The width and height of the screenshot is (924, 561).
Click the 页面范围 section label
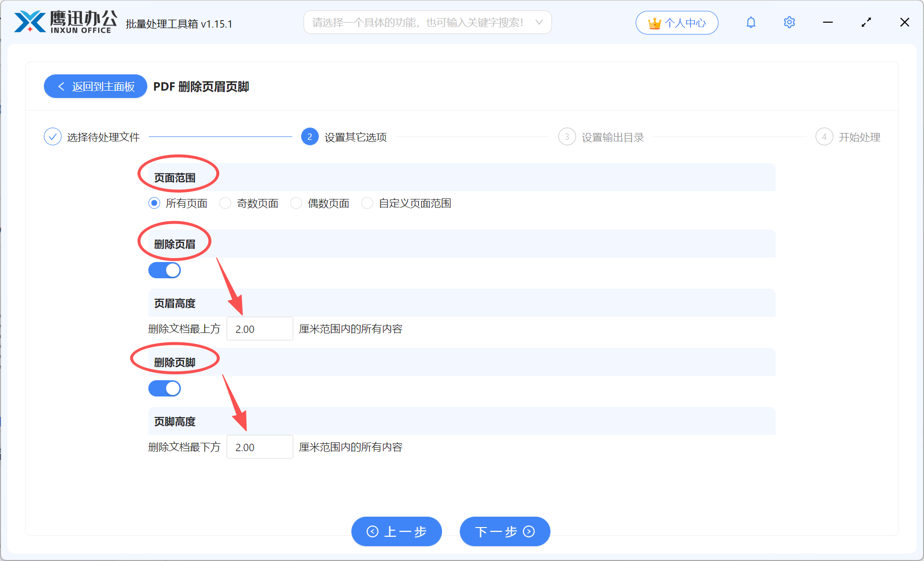(175, 178)
